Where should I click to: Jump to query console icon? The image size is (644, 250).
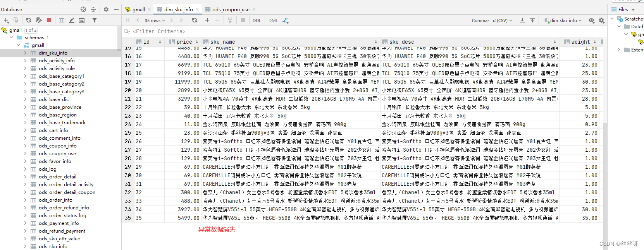coord(82,20)
